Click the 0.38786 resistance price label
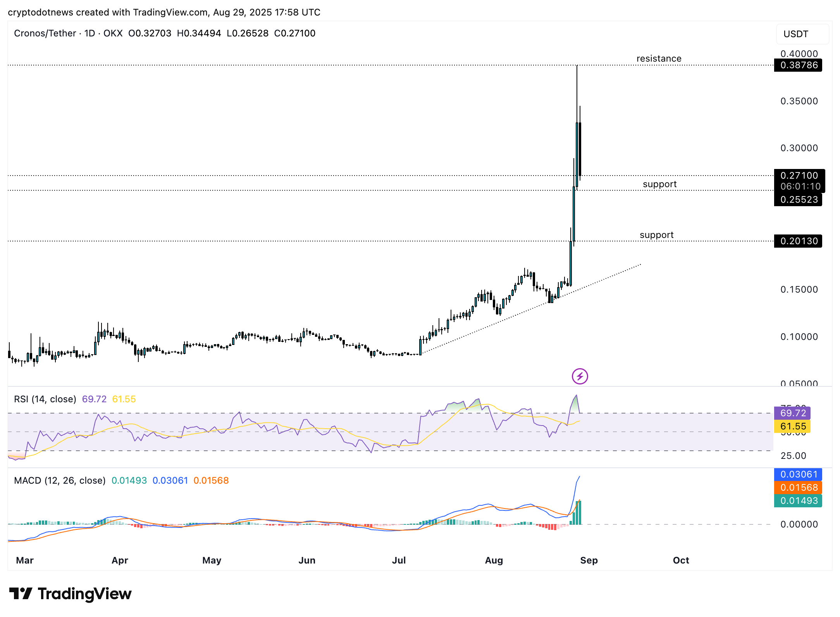Screen dimensions: 840x617 [x=798, y=65]
